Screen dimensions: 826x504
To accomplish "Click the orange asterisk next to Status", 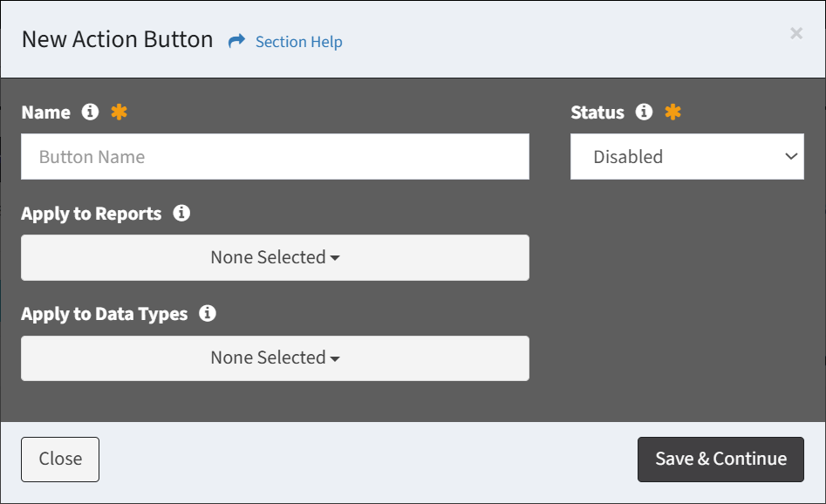I will click(x=672, y=112).
